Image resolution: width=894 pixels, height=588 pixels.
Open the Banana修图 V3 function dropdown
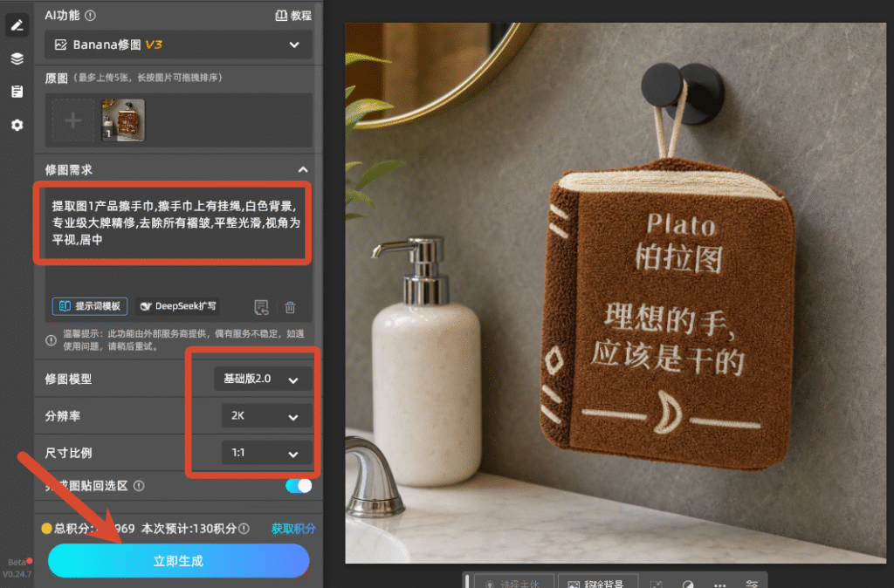pyautogui.click(x=178, y=44)
